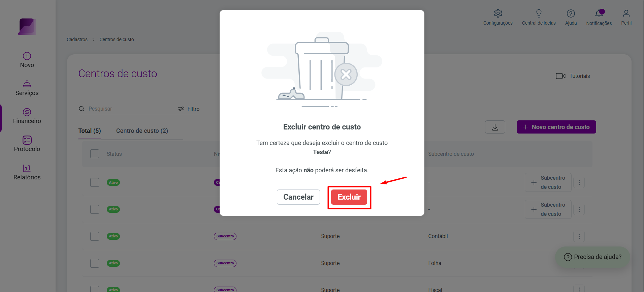Viewport: 644px width, 292px height.
Task: Check the checkbox of Contábil row
Action: click(95, 236)
